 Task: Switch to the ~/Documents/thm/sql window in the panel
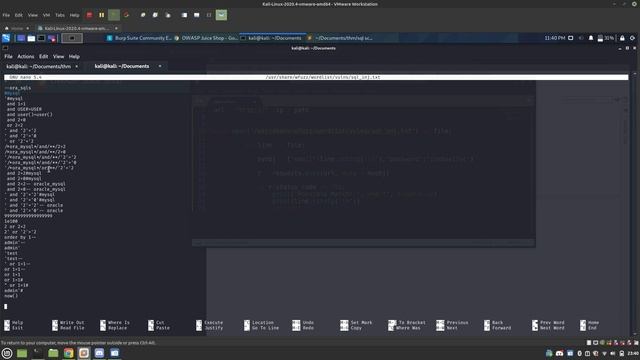coord(340,38)
